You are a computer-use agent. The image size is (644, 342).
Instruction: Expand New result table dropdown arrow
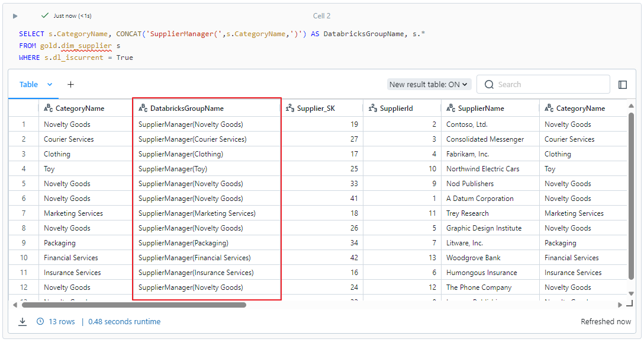click(x=465, y=85)
